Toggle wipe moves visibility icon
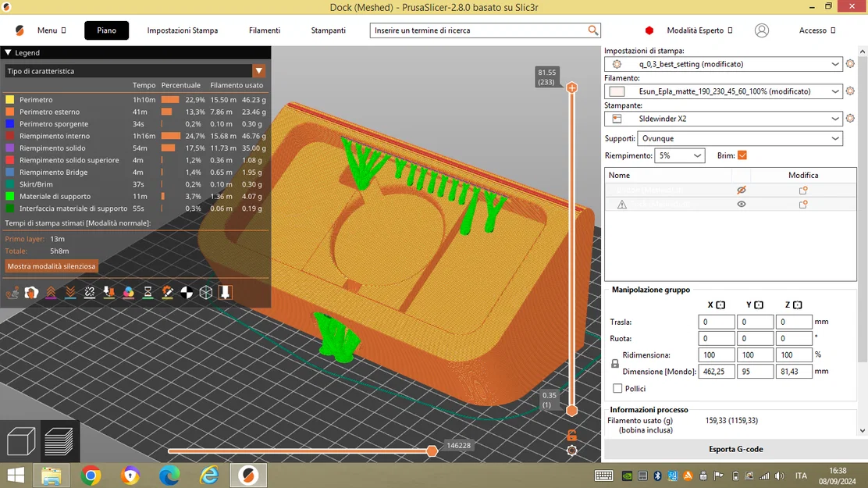 point(31,293)
